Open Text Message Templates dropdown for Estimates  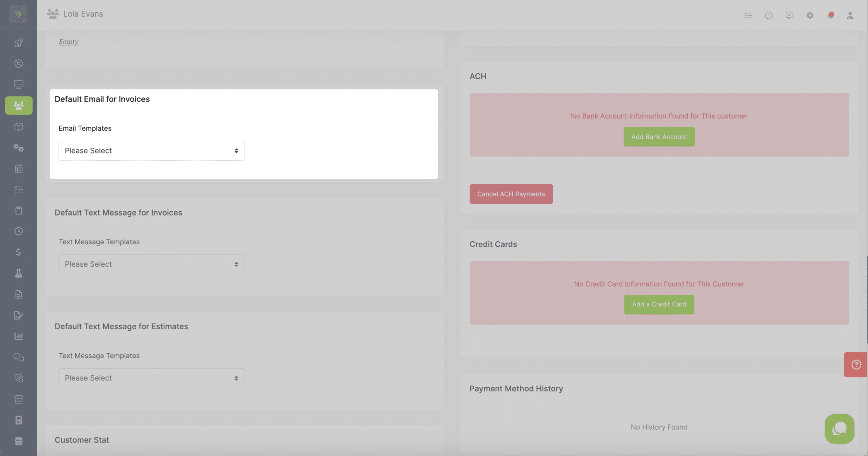(151, 378)
